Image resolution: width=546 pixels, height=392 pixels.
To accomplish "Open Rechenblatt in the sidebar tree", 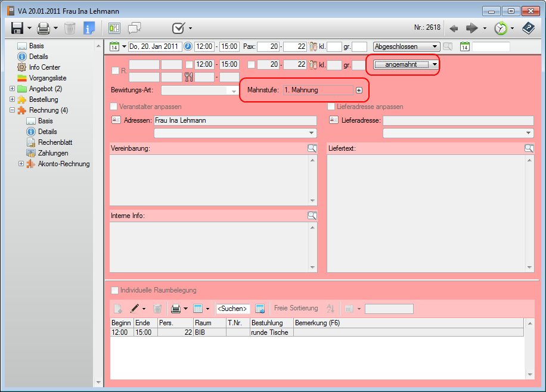I will [x=55, y=142].
